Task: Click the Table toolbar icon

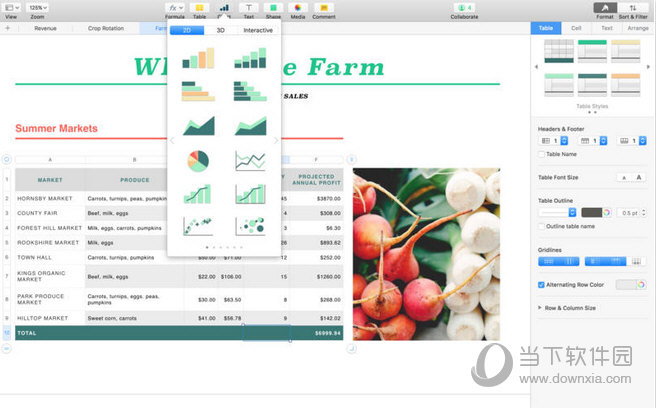Action: click(x=200, y=8)
